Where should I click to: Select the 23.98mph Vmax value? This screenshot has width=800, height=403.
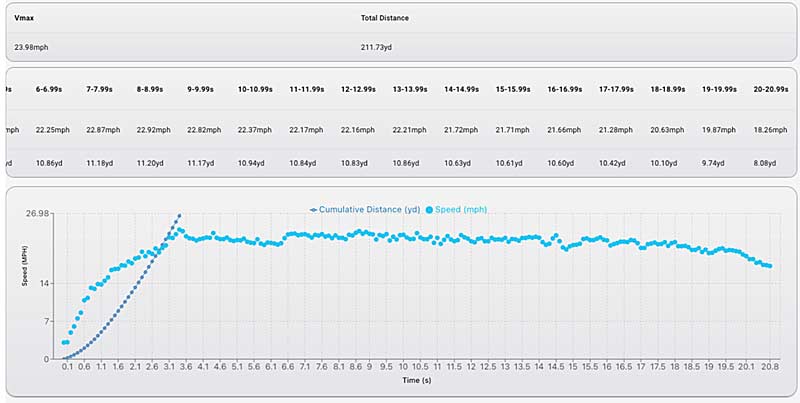point(32,47)
